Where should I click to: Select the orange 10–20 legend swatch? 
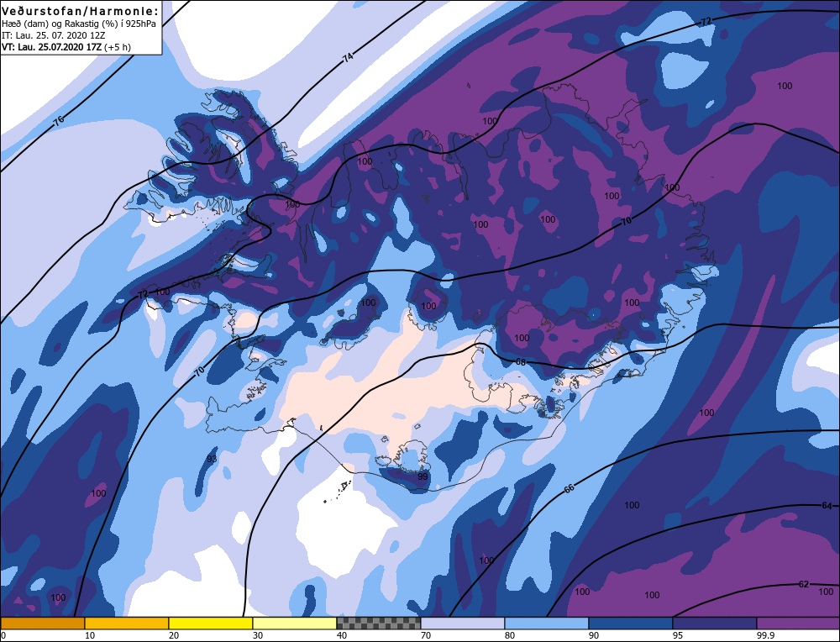tap(127, 624)
